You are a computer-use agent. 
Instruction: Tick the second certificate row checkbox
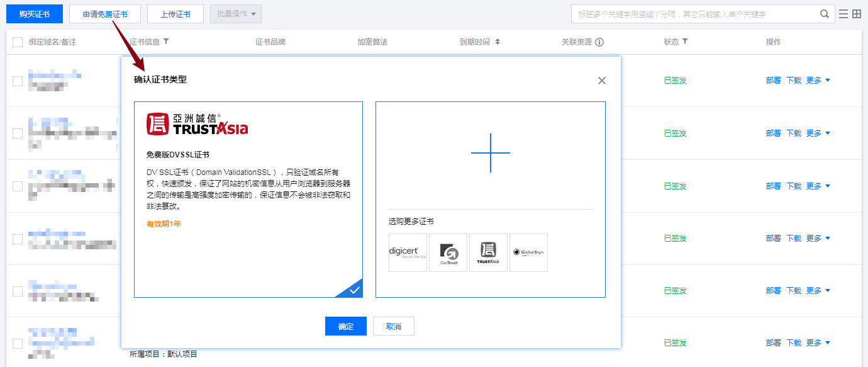click(18, 133)
